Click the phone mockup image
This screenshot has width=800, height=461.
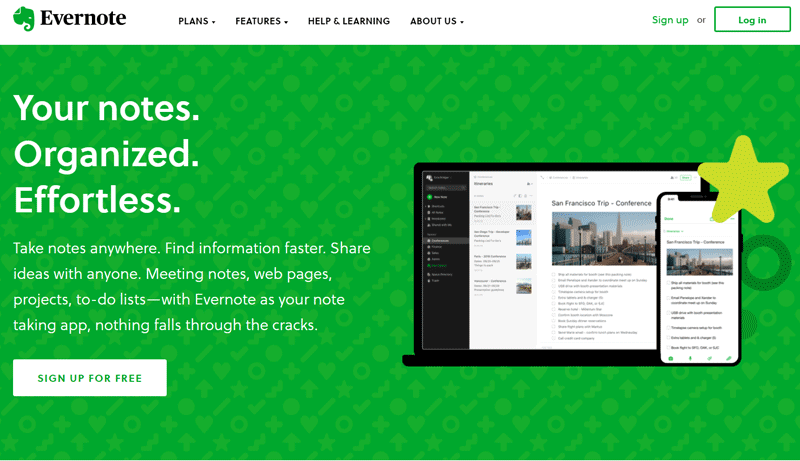[x=698, y=278]
